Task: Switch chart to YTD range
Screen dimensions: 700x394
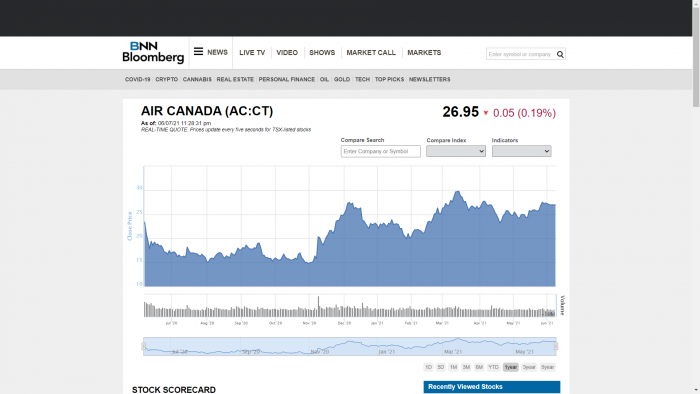Action: (x=493, y=367)
